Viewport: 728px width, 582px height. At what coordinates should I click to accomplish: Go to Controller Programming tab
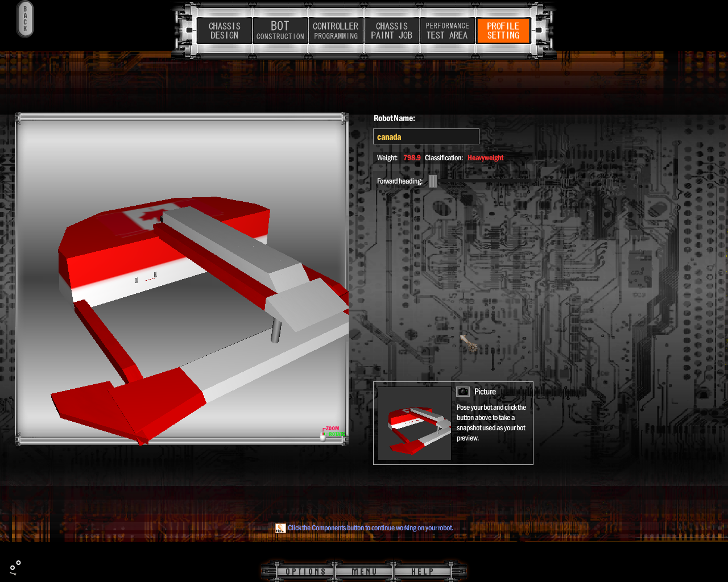336,31
